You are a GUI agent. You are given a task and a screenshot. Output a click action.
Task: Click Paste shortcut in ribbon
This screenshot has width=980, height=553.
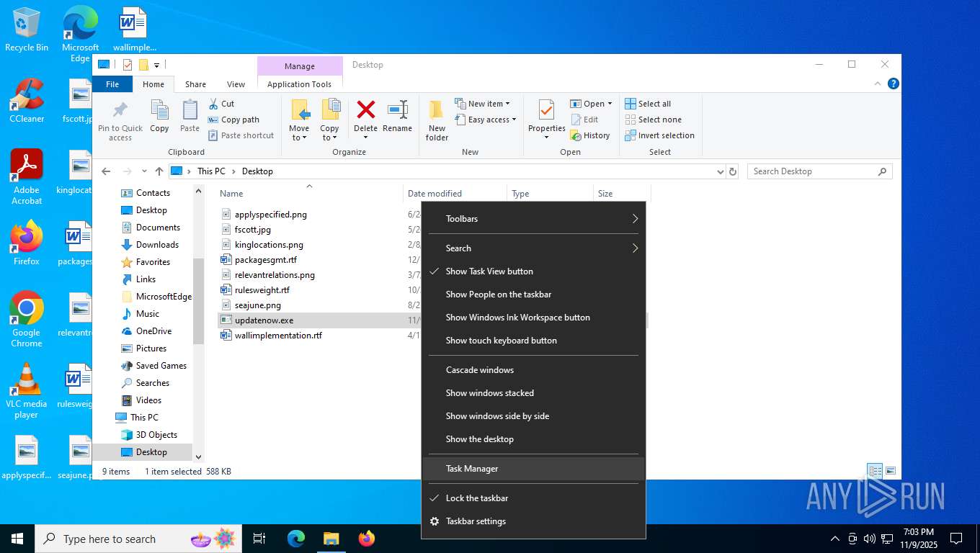[241, 135]
